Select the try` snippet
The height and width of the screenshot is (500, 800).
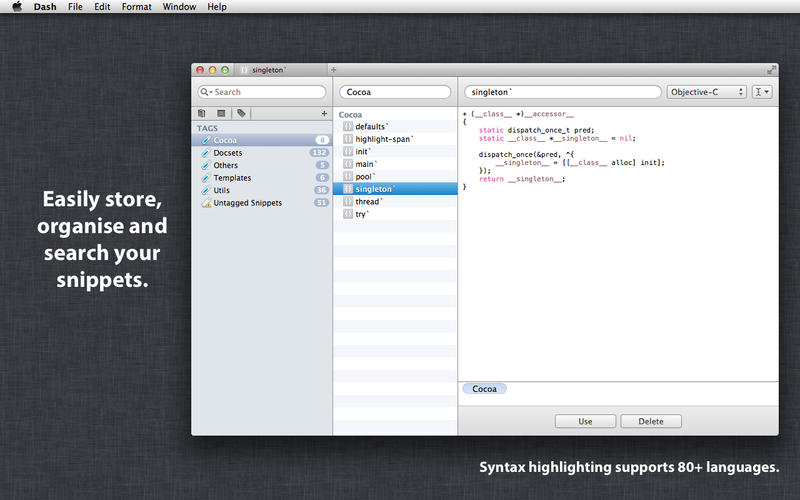click(395, 214)
